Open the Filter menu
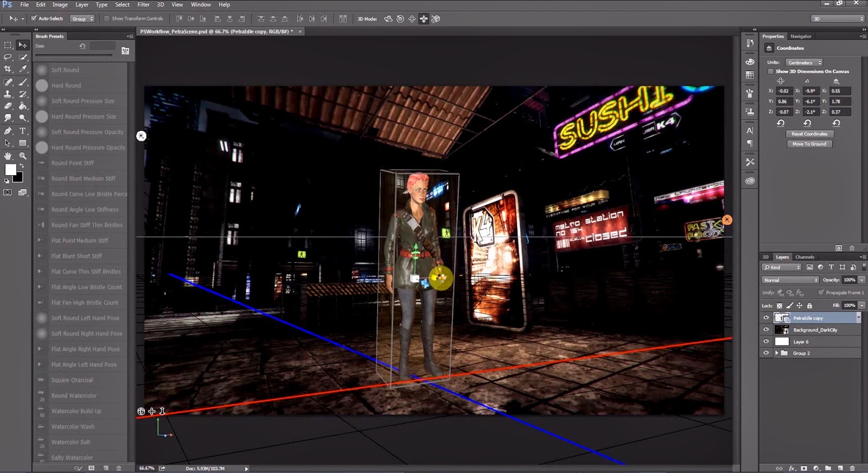The width and height of the screenshot is (868, 473). (143, 4)
